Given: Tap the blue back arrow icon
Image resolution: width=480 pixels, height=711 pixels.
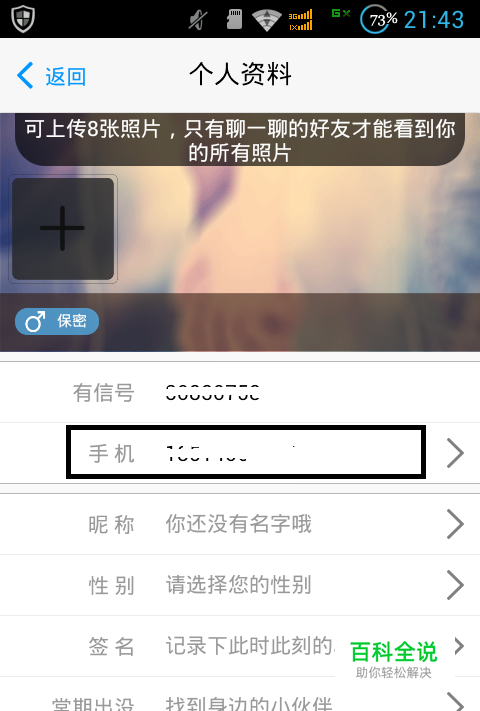Looking at the screenshot, I should pos(25,75).
